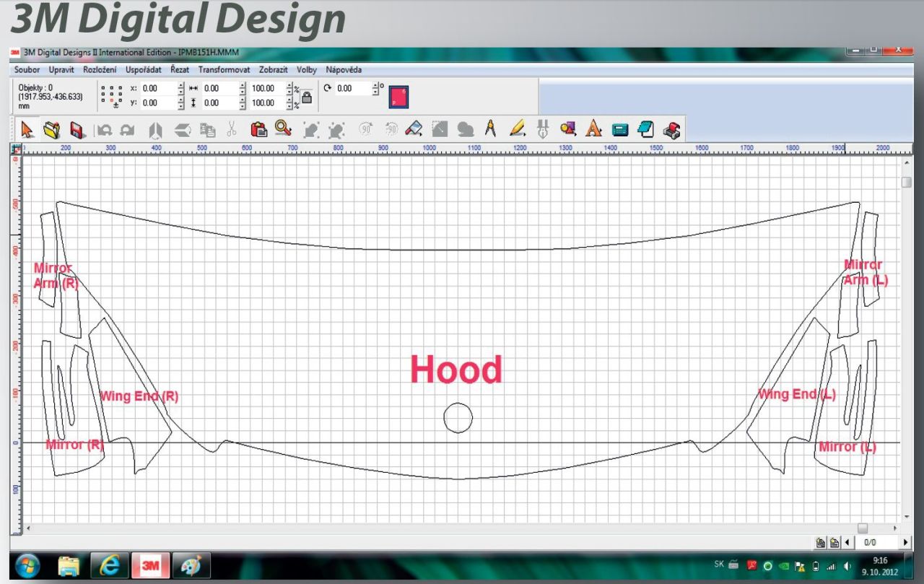The width and height of the screenshot is (924, 584).
Task: Open the Nápověda menu
Action: coord(344,70)
